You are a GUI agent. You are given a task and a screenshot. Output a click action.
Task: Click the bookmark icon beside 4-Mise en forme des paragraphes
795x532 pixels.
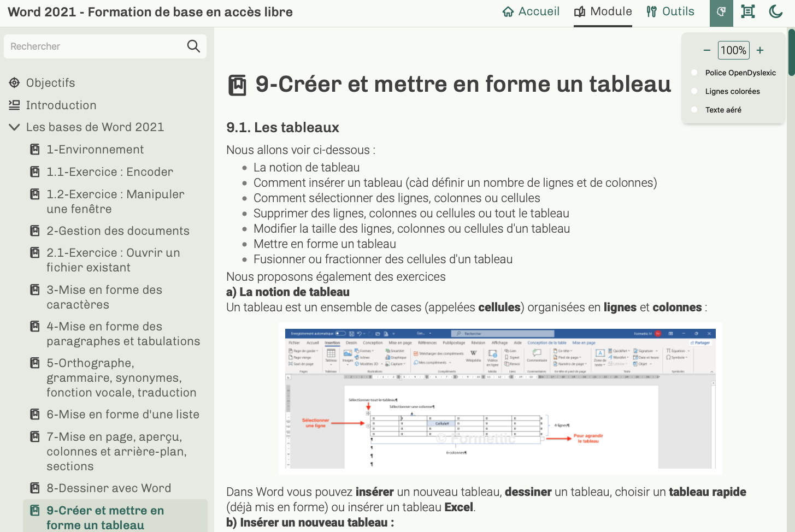point(35,326)
